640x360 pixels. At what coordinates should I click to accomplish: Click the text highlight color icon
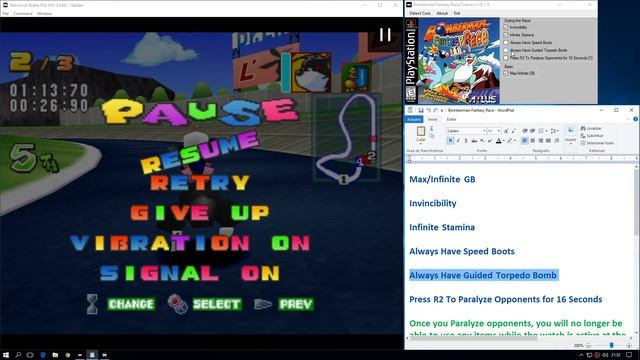tap(509, 141)
